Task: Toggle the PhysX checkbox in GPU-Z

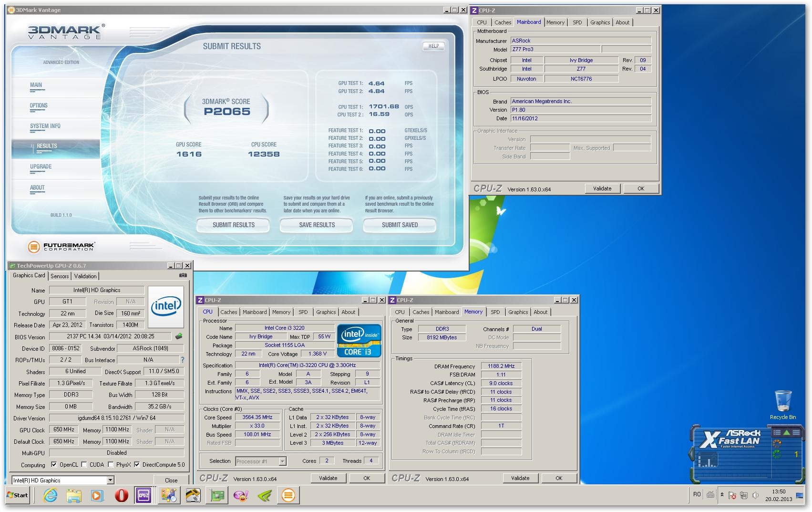Action: coord(111,464)
